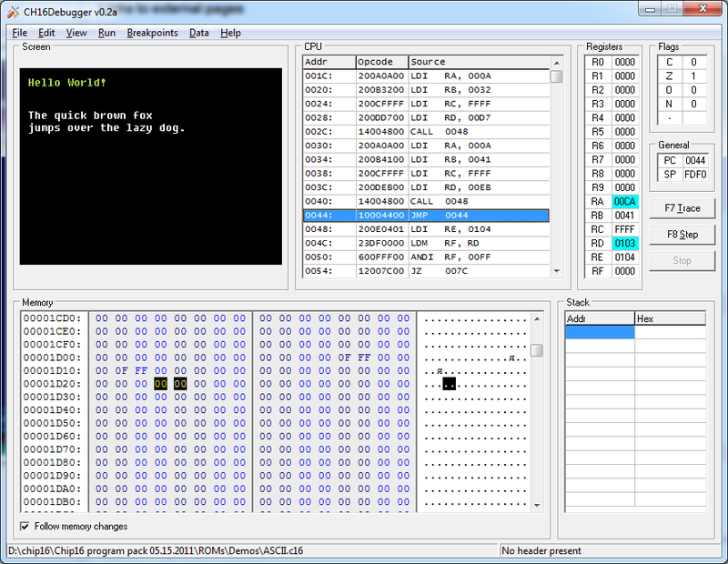Select CPU row LDI RB, 0032
The height and width of the screenshot is (564, 728).
click(426, 90)
